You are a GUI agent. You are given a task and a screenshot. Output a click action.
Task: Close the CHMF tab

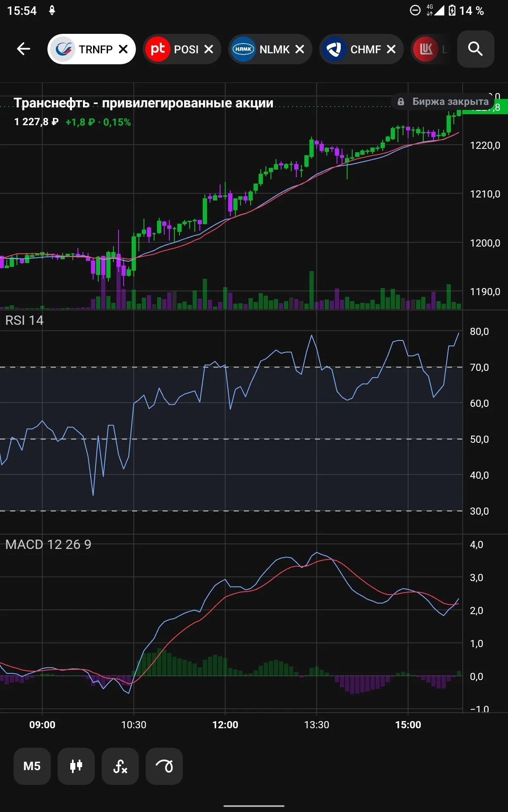coord(391,49)
